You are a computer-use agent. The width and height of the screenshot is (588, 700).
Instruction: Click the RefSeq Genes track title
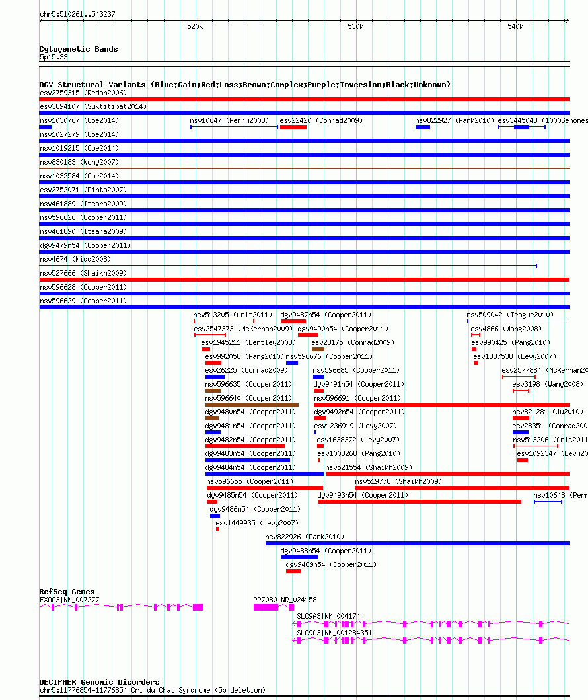(67, 592)
